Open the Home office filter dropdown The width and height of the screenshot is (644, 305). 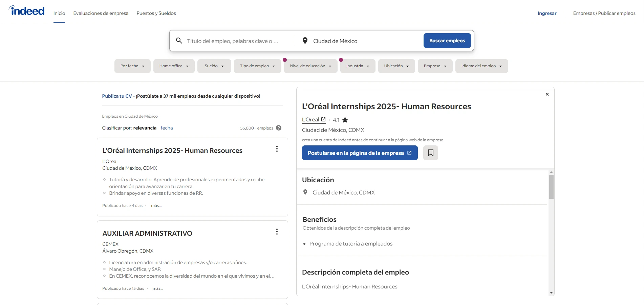pos(174,66)
